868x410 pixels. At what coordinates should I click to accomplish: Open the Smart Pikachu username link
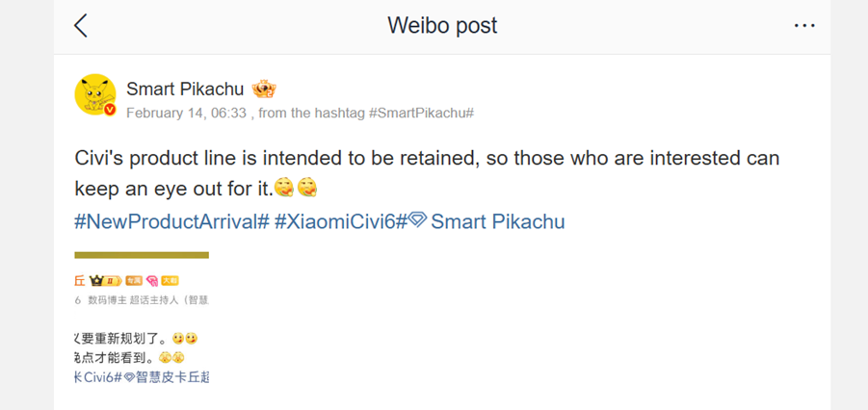183,90
